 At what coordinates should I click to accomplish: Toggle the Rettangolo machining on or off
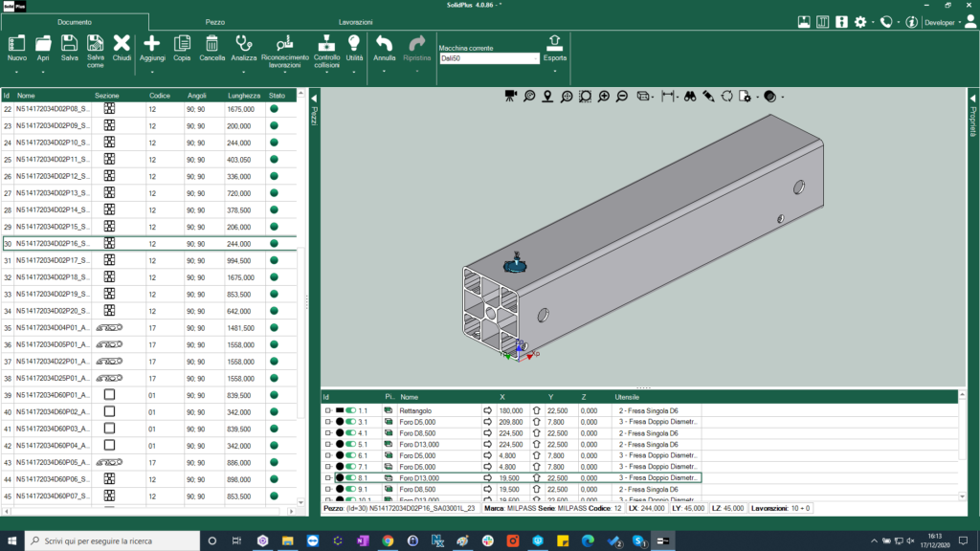point(349,411)
